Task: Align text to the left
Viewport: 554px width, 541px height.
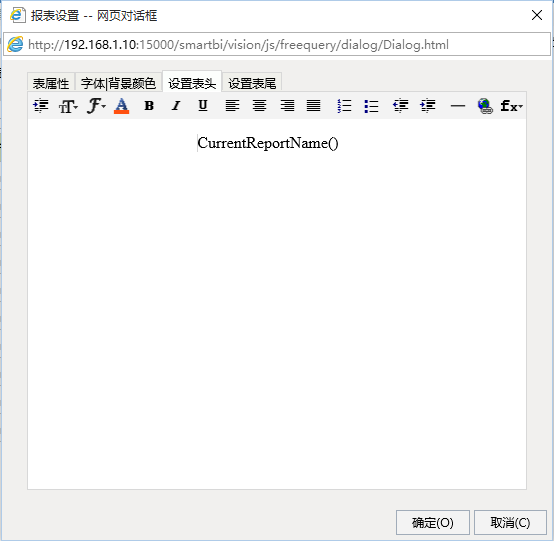Action: coord(232,106)
